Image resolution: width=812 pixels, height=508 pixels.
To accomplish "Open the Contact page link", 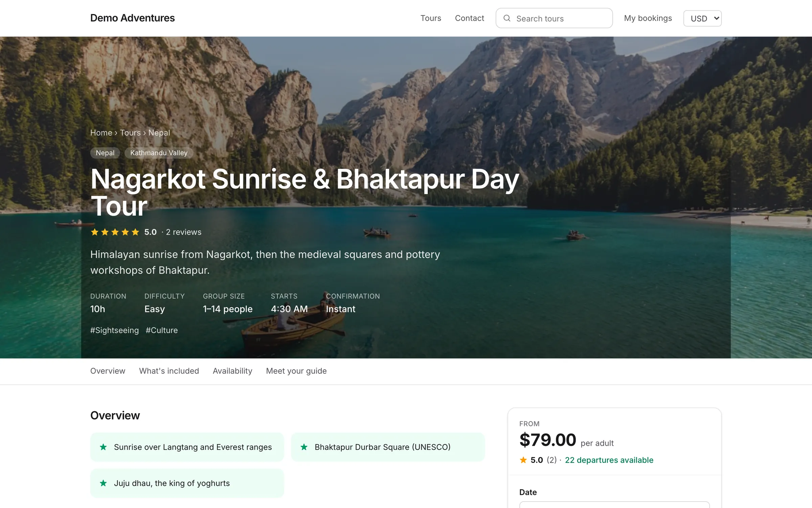I will [x=469, y=18].
